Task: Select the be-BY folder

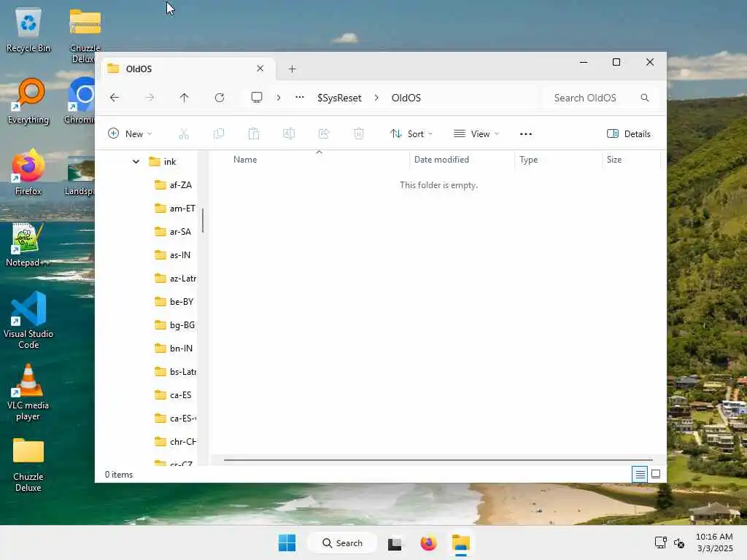Action: [174, 302]
